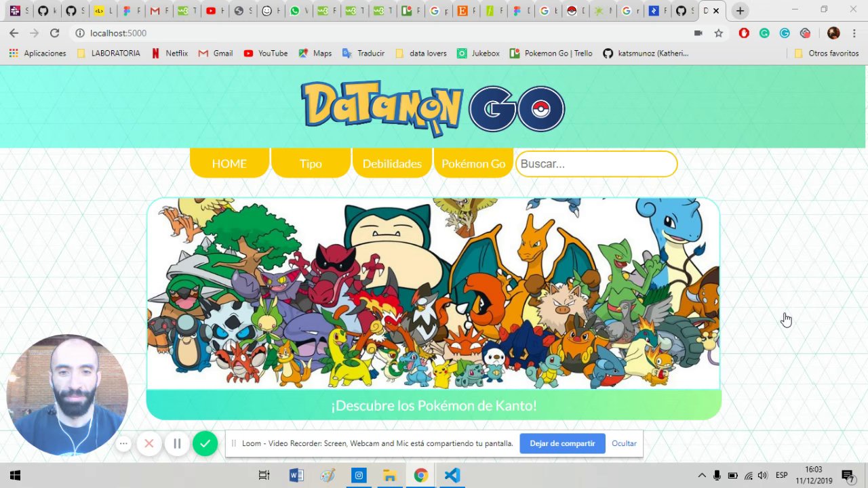The height and width of the screenshot is (488, 868).
Task: Open the Chrome profile avatar
Action: click(833, 33)
